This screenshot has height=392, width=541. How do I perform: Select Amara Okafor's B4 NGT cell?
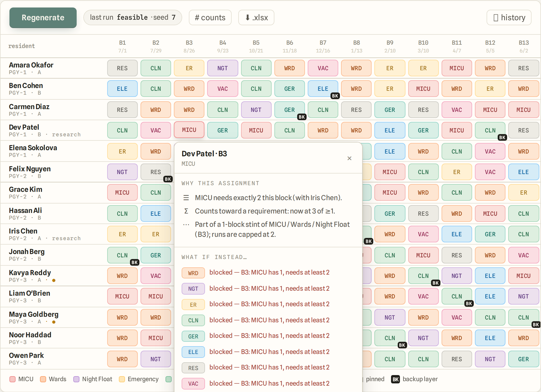223,68
